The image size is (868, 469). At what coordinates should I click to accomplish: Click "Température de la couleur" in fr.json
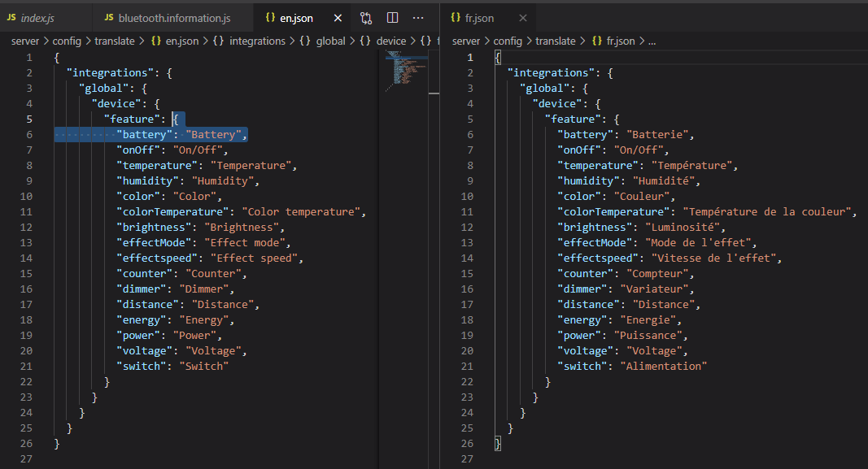point(766,212)
